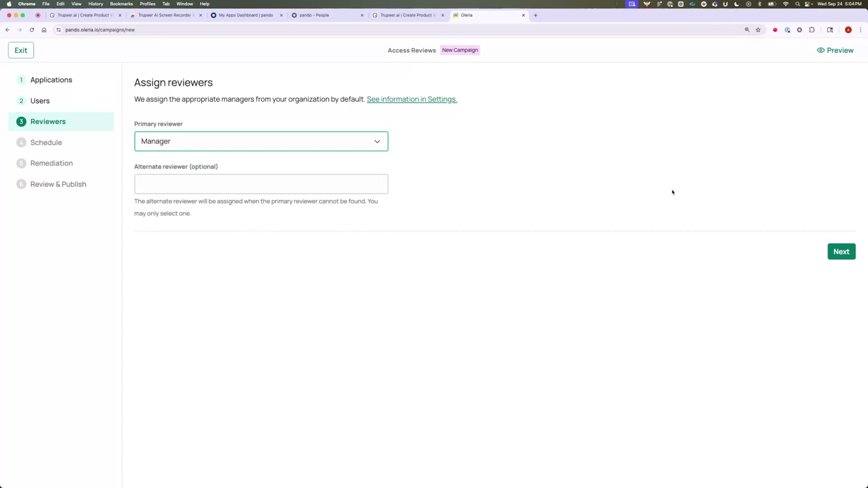Click the Exit button

[20, 50]
